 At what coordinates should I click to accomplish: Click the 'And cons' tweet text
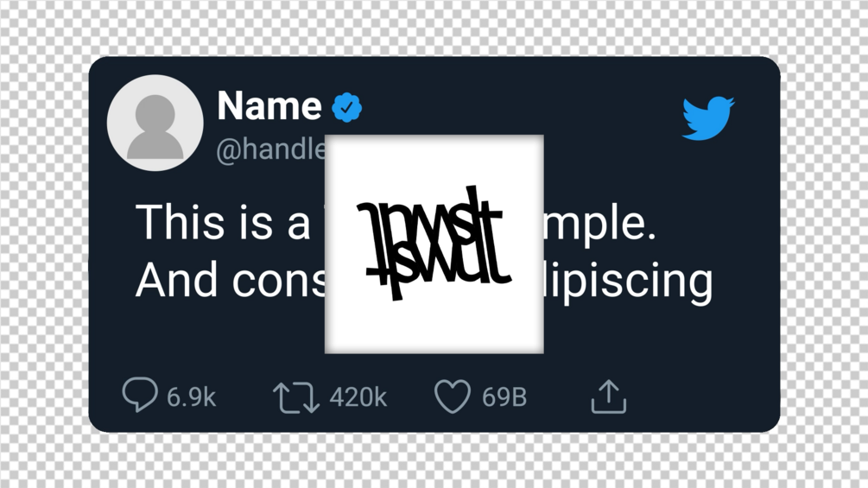229,280
